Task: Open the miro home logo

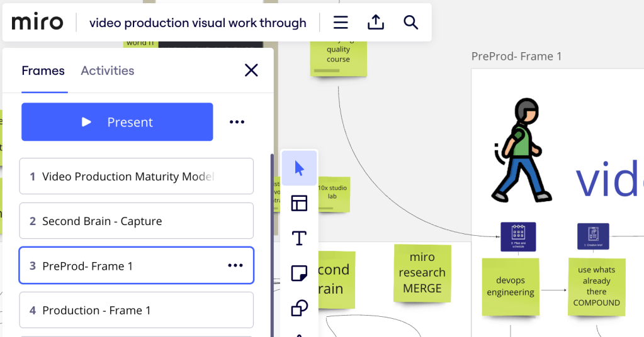Action: tap(37, 22)
